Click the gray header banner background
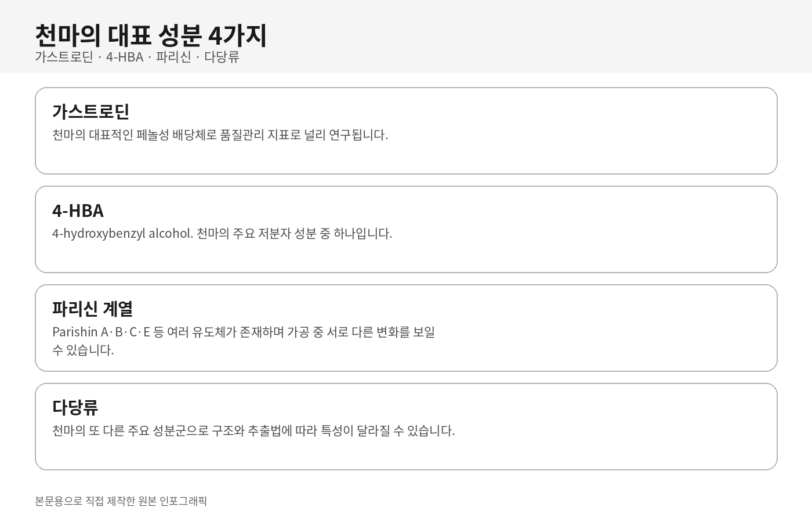This screenshot has height=522, width=812. click(x=522, y=36)
